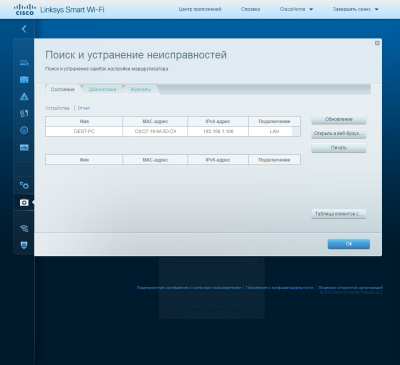Open the USB Storage sidebar icon
This screenshot has height=365, width=400.
pyautogui.click(x=24, y=147)
